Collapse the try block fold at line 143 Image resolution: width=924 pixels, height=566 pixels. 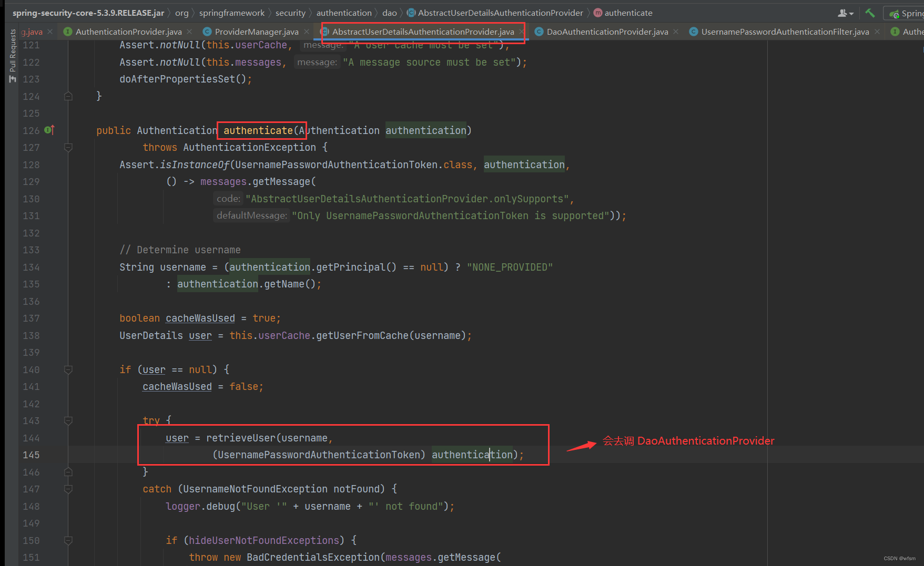(68, 421)
